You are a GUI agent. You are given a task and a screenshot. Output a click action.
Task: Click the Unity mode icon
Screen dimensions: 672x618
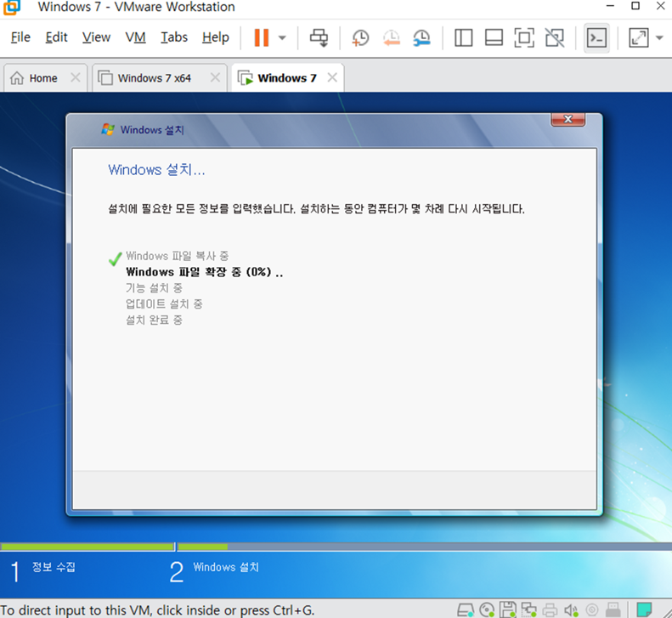pyautogui.click(x=555, y=37)
